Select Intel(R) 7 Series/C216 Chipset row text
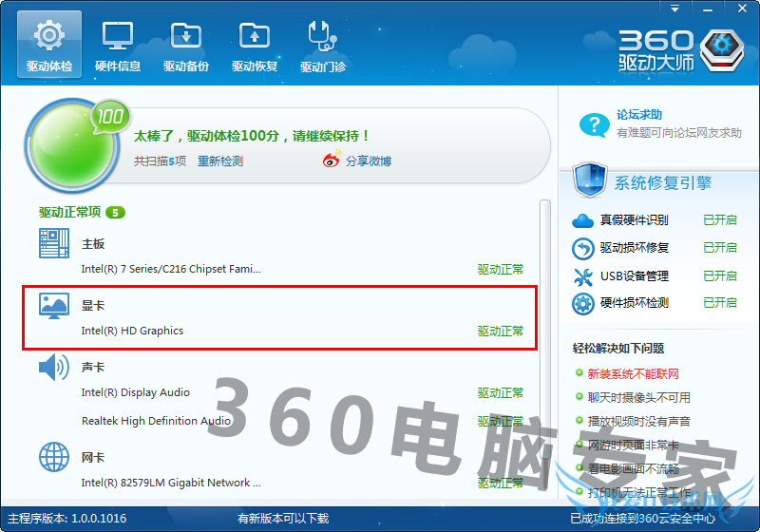 (171, 269)
